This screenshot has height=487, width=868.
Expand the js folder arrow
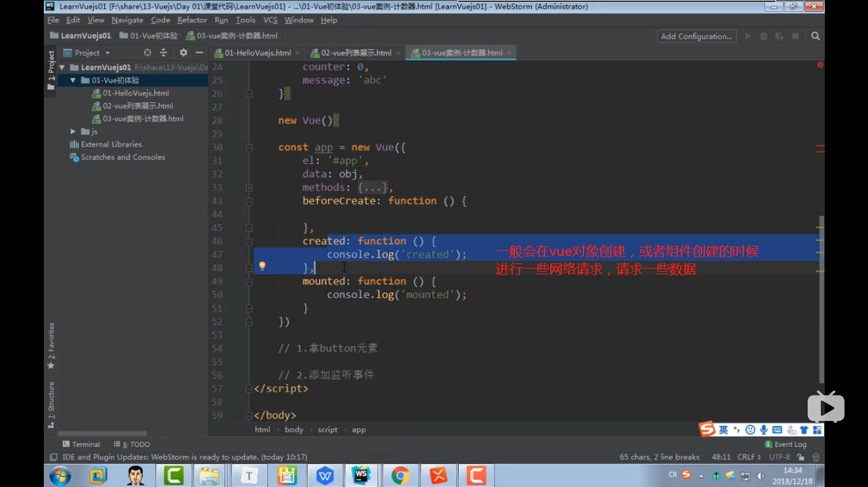(73, 131)
